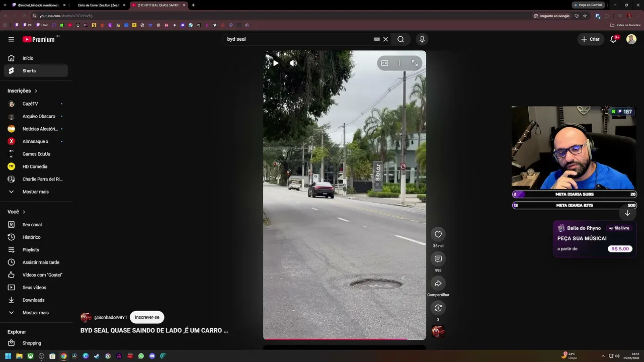Open Chrome's three-dot menu
The width and height of the screenshot is (644, 362).
click(x=638, y=16)
